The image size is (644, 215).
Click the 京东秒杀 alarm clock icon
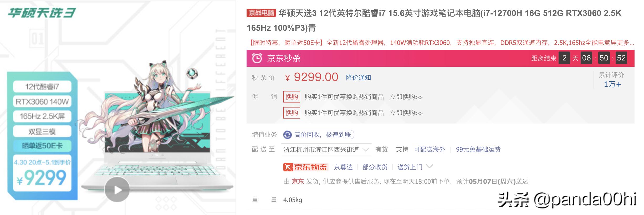[x=257, y=58]
